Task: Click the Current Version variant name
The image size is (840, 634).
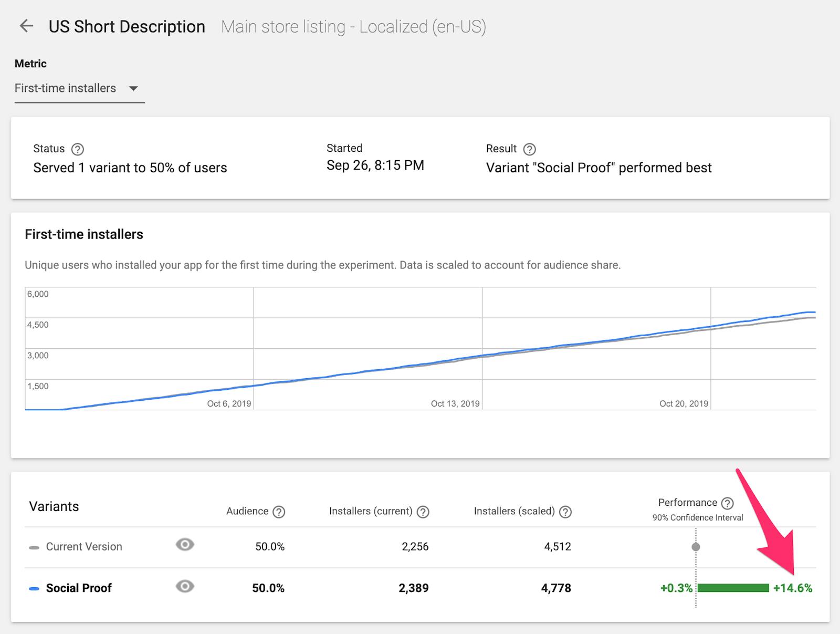Action: tap(84, 547)
